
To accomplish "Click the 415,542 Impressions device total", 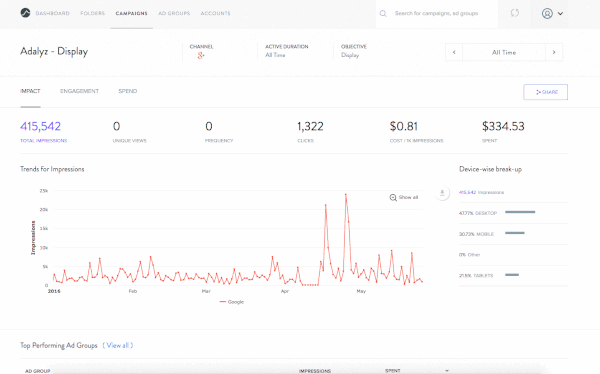I will pos(481,192).
